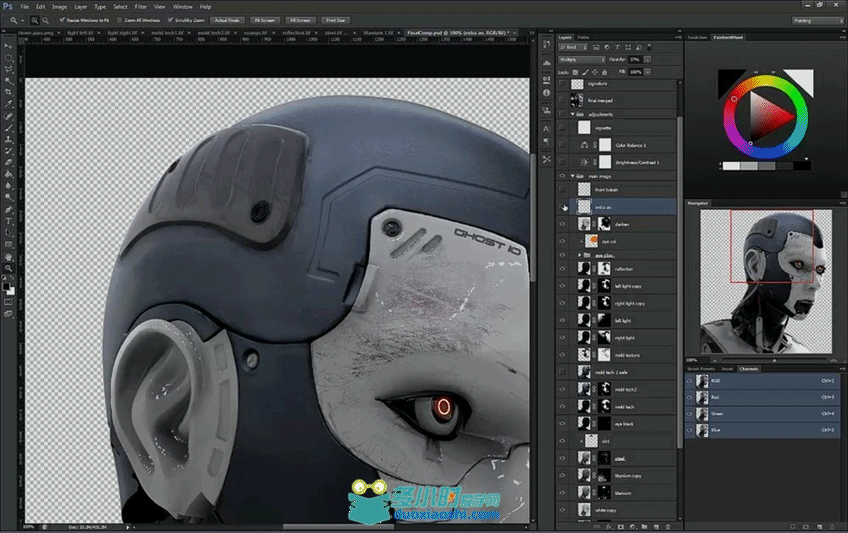Create a new group folder icon

(x=644, y=527)
